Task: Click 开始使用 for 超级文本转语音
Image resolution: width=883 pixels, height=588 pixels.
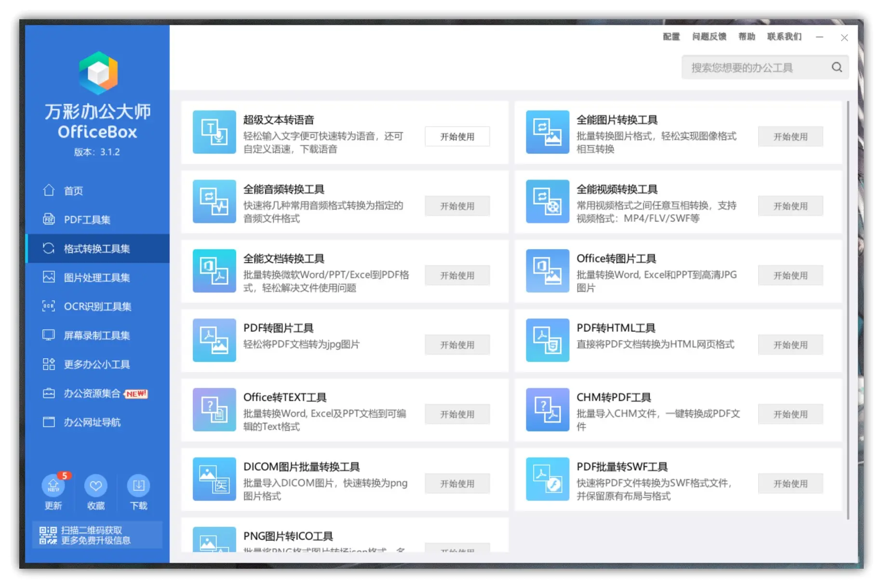Action: (457, 136)
